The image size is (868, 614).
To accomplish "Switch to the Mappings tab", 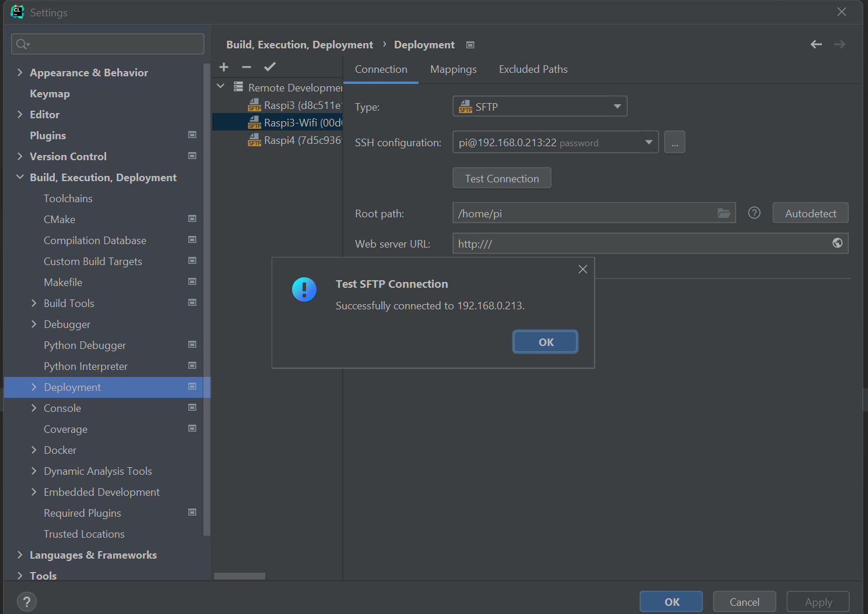I will point(454,69).
